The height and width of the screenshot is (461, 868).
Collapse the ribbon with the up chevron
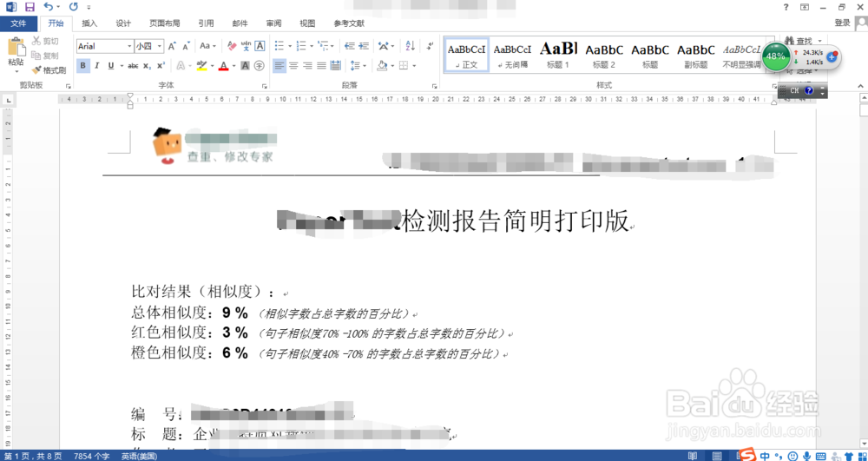(x=860, y=86)
